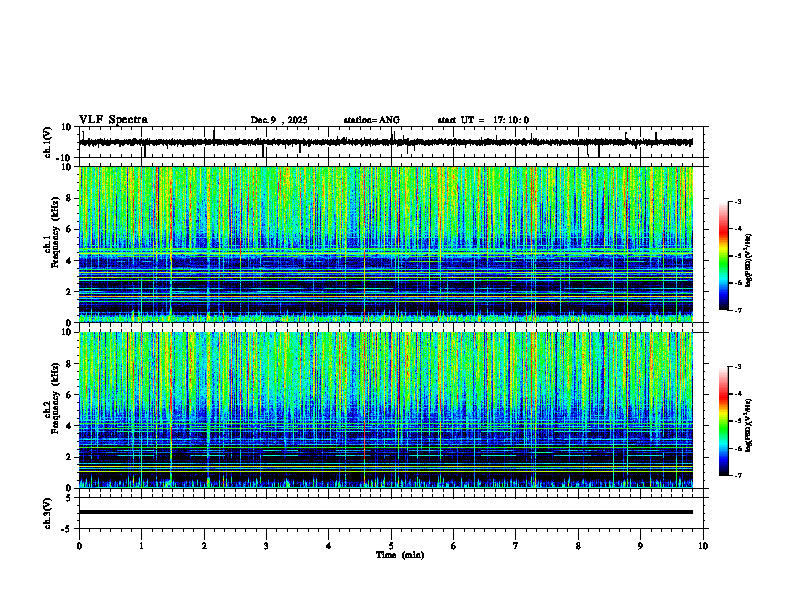This screenshot has height=612, width=792.
Task: Click the "ch.1 Frequency (kHz)" axis label
Action: [52, 232]
